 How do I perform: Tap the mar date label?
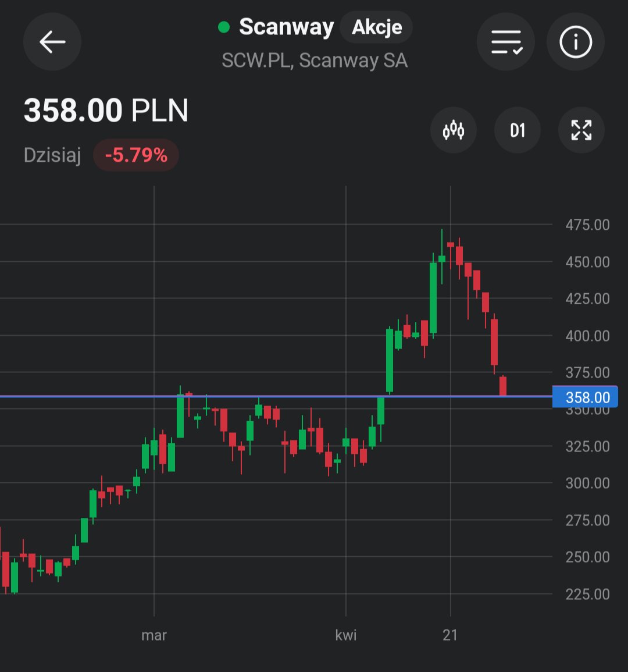(154, 635)
